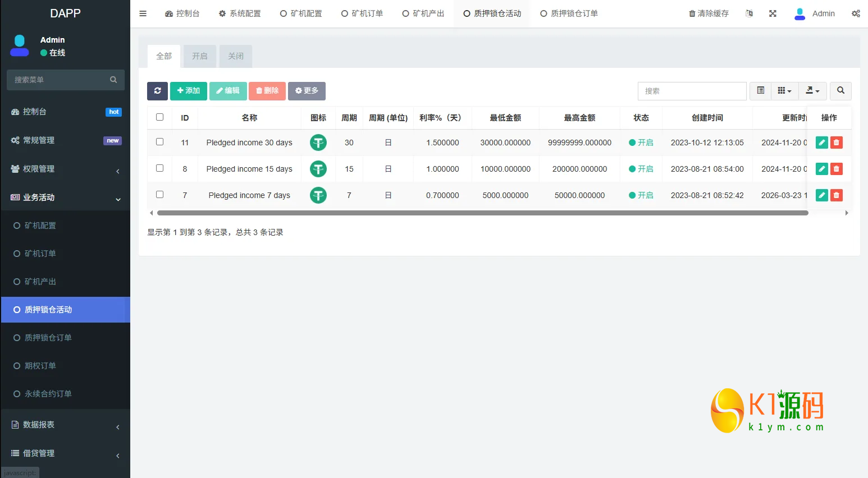The height and width of the screenshot is (478, 868).
Task: Toggle status 开启 for 7 days row
Action: point(641,195)
